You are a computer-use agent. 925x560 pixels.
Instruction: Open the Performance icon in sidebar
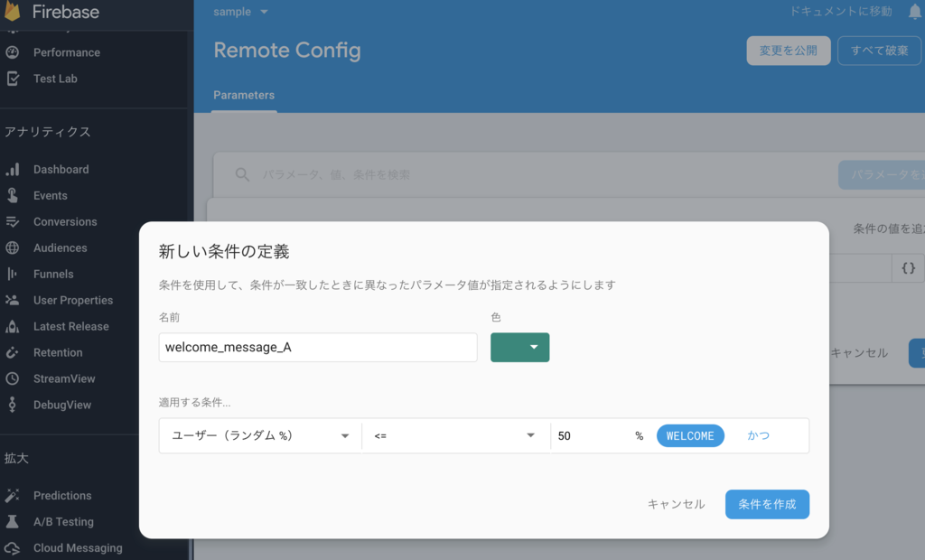click(13, 52)
